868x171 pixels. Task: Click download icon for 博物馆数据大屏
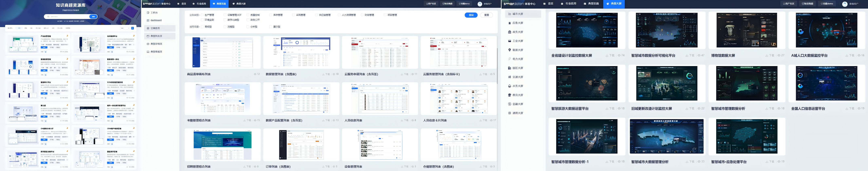coord(766,56)
